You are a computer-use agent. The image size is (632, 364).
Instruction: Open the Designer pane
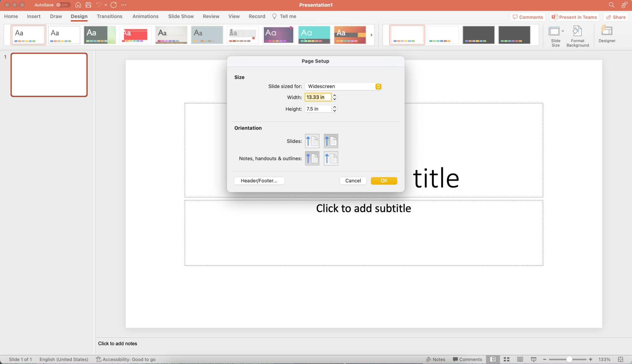coord(606,35)
